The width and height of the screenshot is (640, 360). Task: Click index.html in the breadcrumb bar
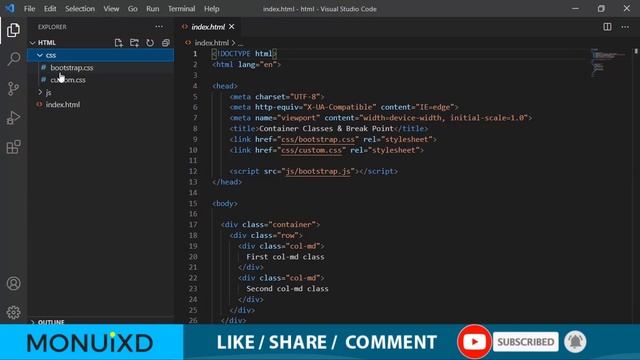(x=211, y=42)
